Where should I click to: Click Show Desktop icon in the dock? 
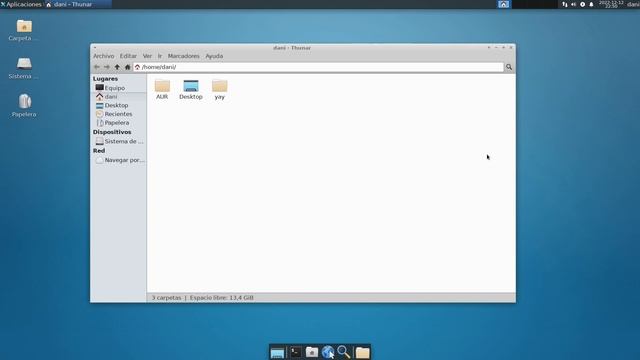click(277, 352)
